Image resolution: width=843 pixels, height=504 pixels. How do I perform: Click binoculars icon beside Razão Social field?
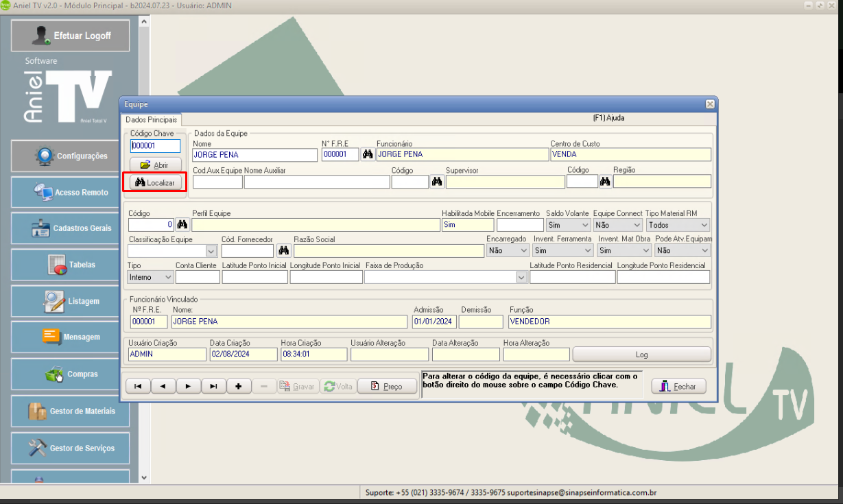click(283, 251)
